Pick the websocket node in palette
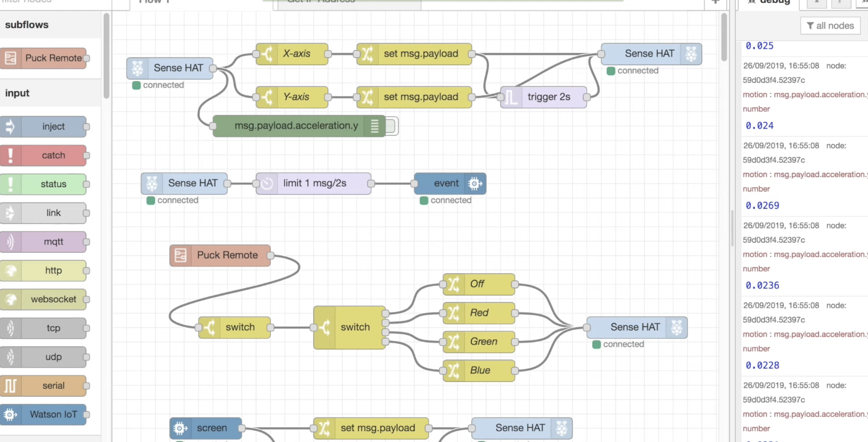 [43, 299]
